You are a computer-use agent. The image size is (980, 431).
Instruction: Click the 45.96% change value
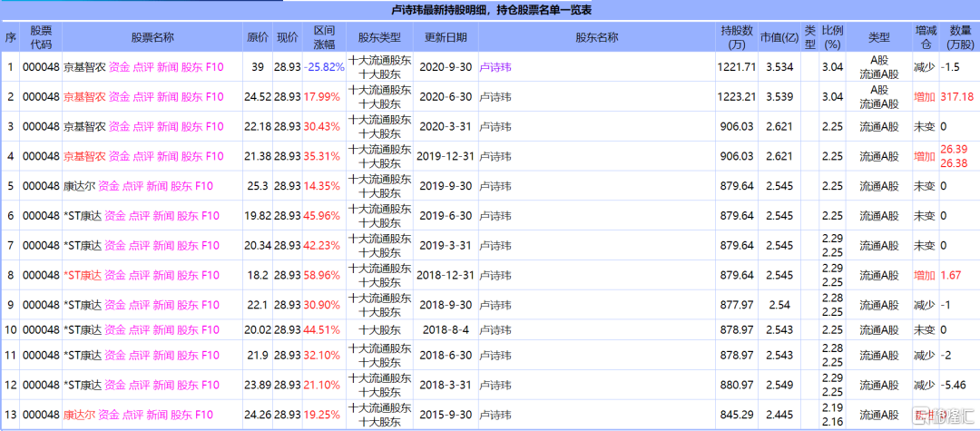coord(322,216)
